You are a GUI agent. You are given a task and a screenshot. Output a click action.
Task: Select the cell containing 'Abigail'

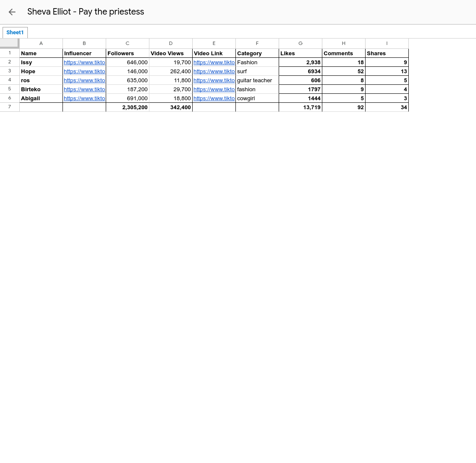tap(41, 98)
